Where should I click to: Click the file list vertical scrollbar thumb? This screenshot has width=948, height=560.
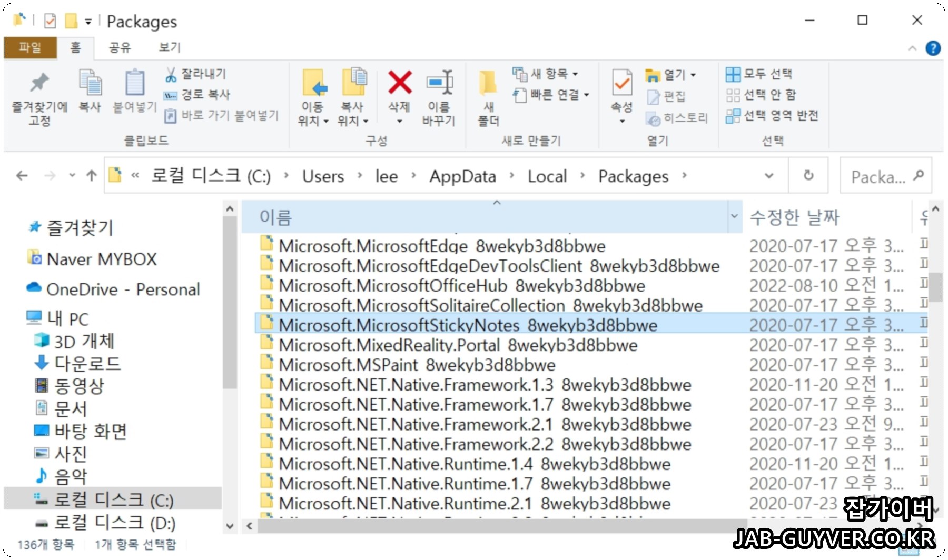pyautogui.click(x=935, y=287)
